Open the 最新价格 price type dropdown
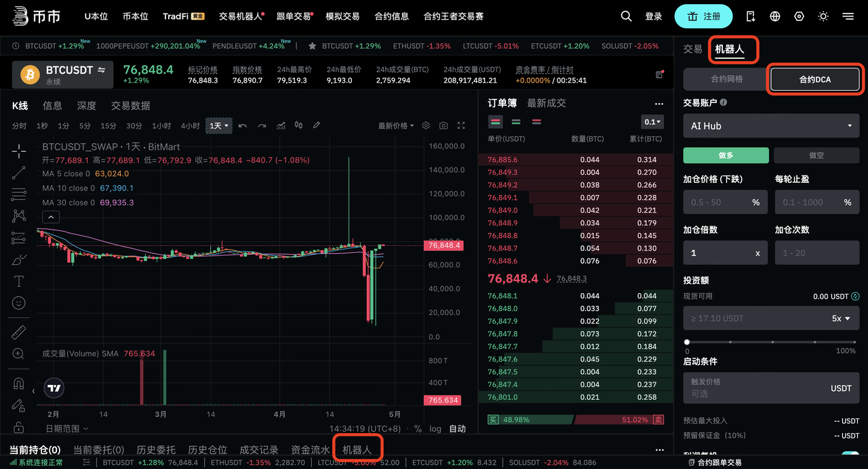The image size is (868, 469). click(396, 126)
